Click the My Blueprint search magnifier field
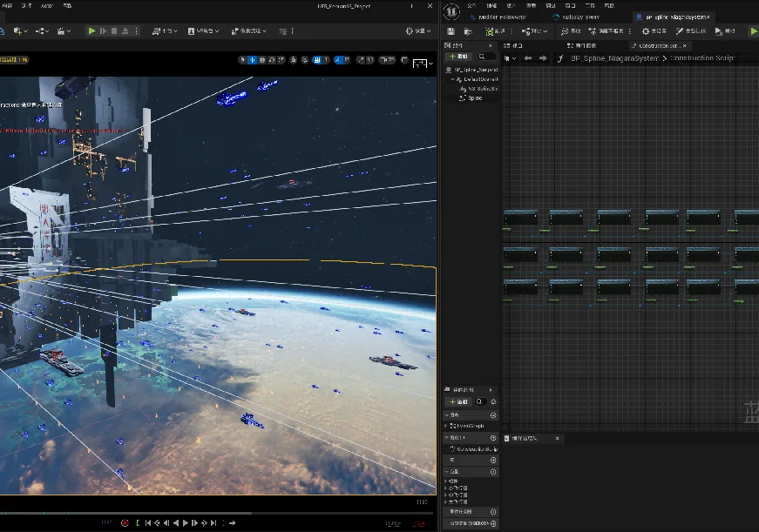 tap(479, 402)
